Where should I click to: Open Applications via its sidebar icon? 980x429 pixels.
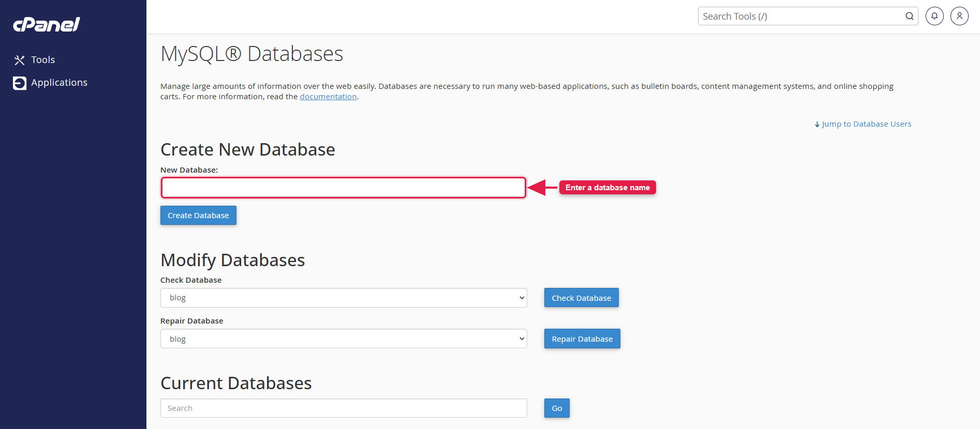click(x=20, y=83)
